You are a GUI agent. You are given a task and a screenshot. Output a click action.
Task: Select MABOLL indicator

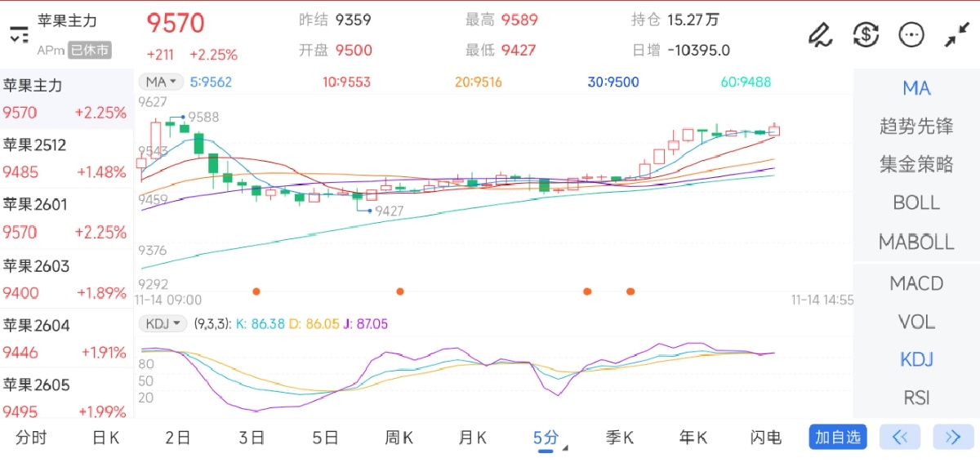[x=916, y=242]
